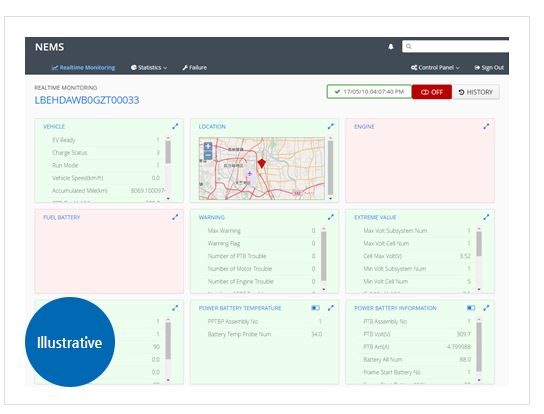Expand the FUEL BATTERY panel

tap(175, 217)
